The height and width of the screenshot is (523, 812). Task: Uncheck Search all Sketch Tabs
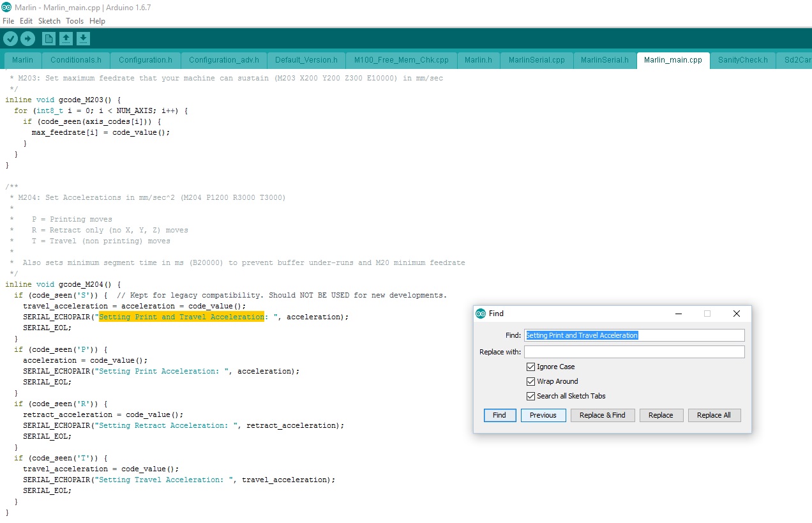click(530, 397)
